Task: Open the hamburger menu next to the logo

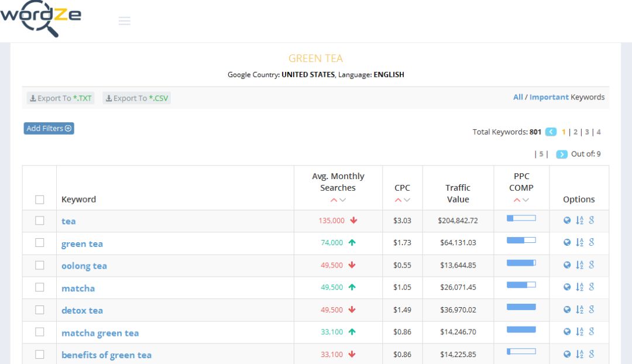Action: point(124,21)
